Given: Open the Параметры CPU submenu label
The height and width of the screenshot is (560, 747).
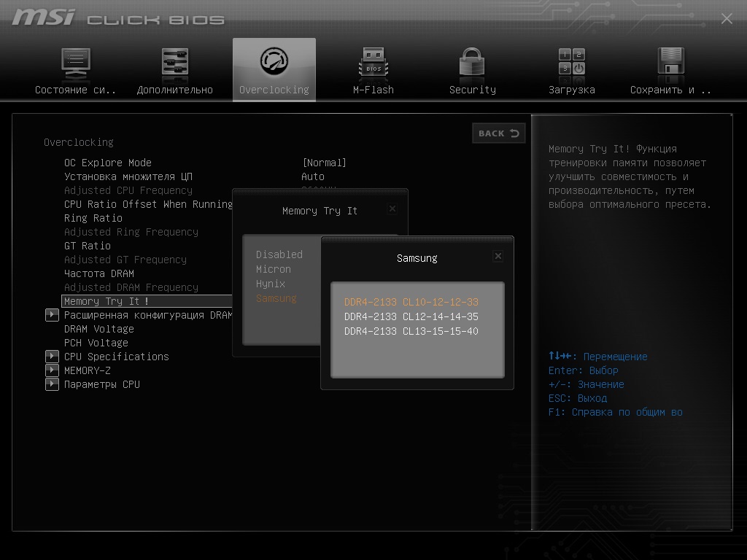Looking at the screenshot, I should (102, 384).
